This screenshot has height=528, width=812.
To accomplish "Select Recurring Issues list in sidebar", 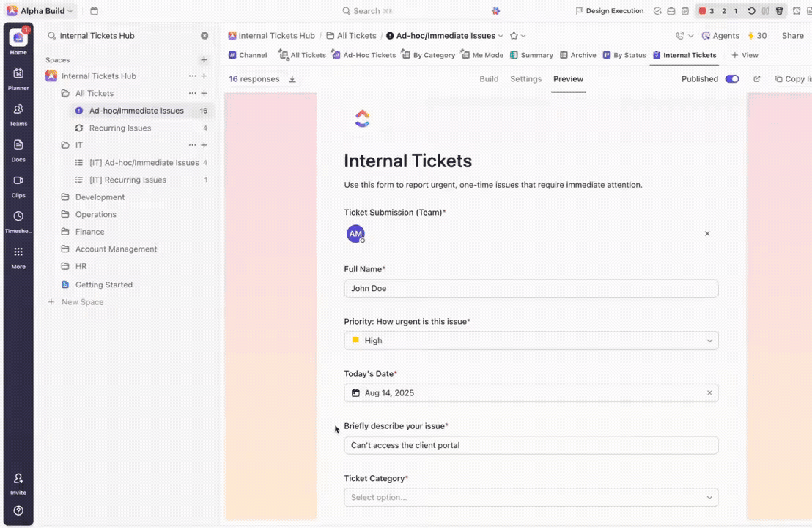I will pos(120,128).
